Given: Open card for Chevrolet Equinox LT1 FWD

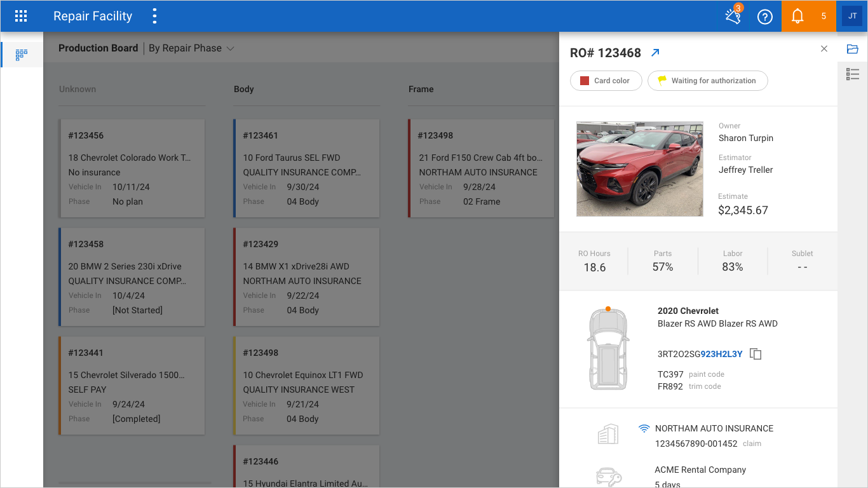Looking at the screenshot, I should pyautogui.click(x=307, y=386).
